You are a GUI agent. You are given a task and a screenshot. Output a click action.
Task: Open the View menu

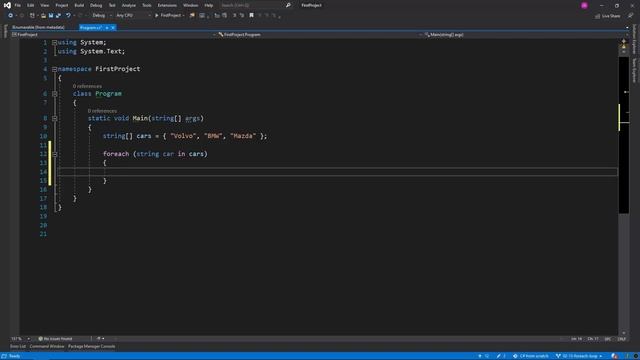pyautogui.click(x=44, y=5)
